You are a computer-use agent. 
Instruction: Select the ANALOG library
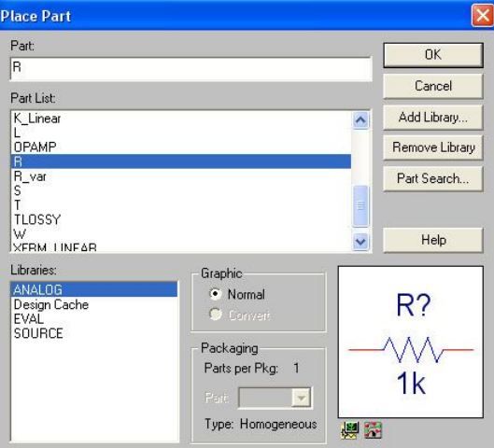coord(94,289)
